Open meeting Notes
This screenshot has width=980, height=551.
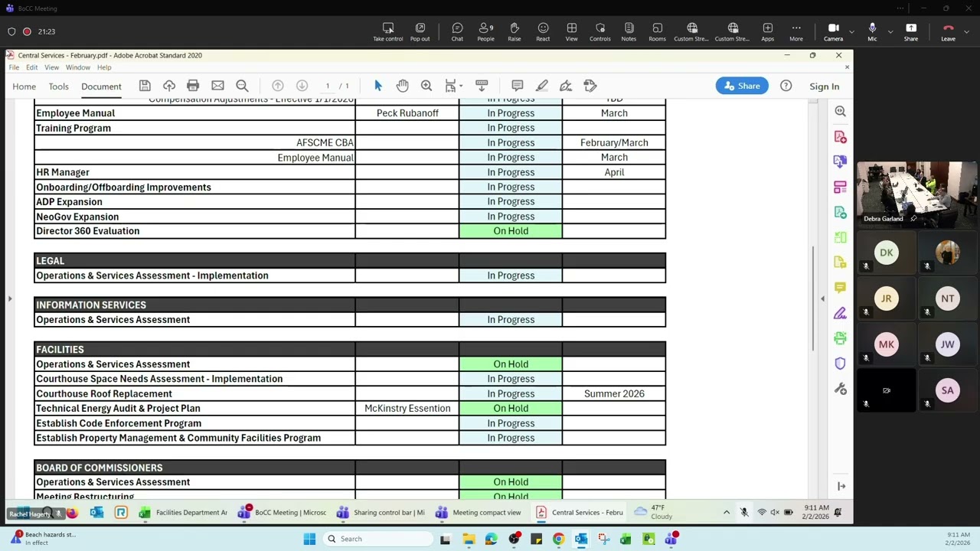tap(629, 31)
